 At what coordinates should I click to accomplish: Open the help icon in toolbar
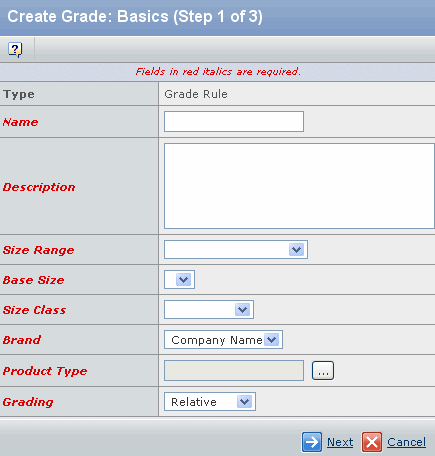15,50
